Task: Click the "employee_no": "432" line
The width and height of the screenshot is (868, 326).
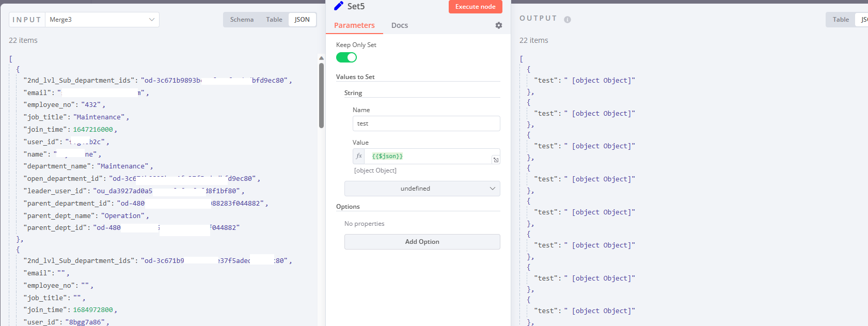Action: pos(64,105)
